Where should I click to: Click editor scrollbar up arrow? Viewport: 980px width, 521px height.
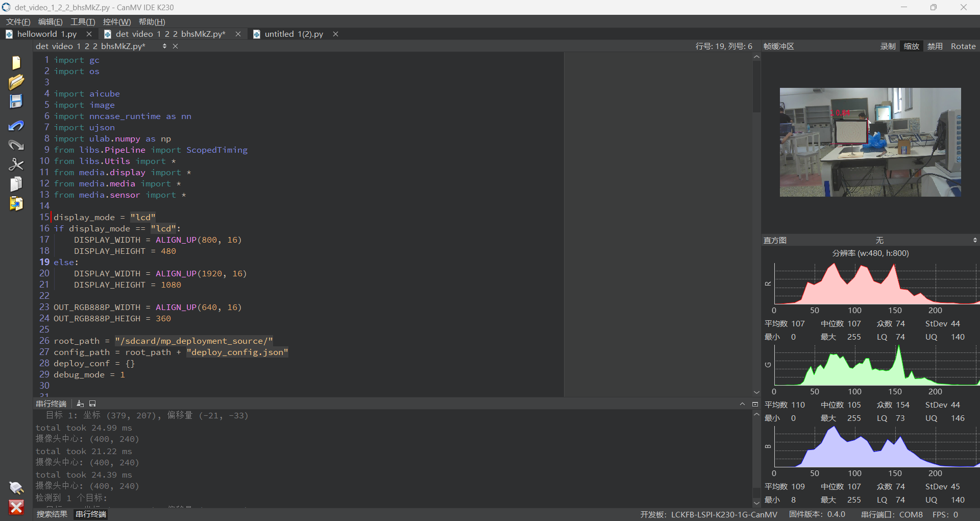point(756,57)
